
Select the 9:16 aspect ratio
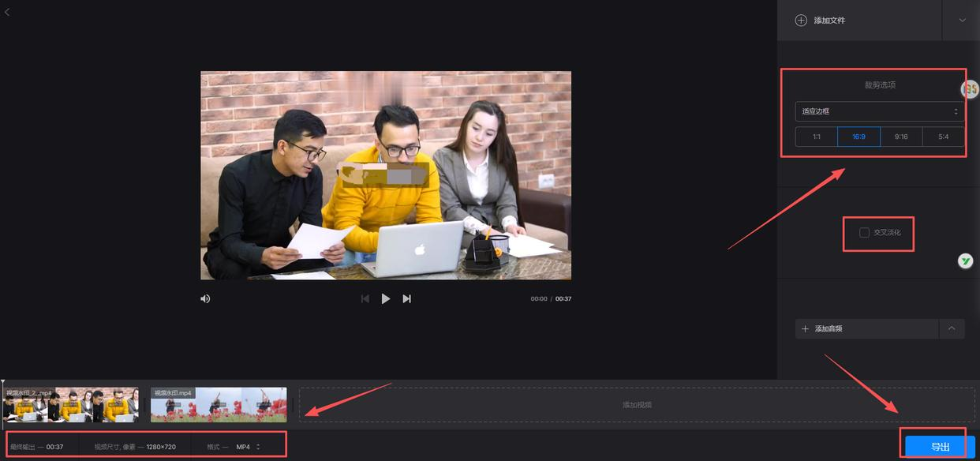click(901, 137)
